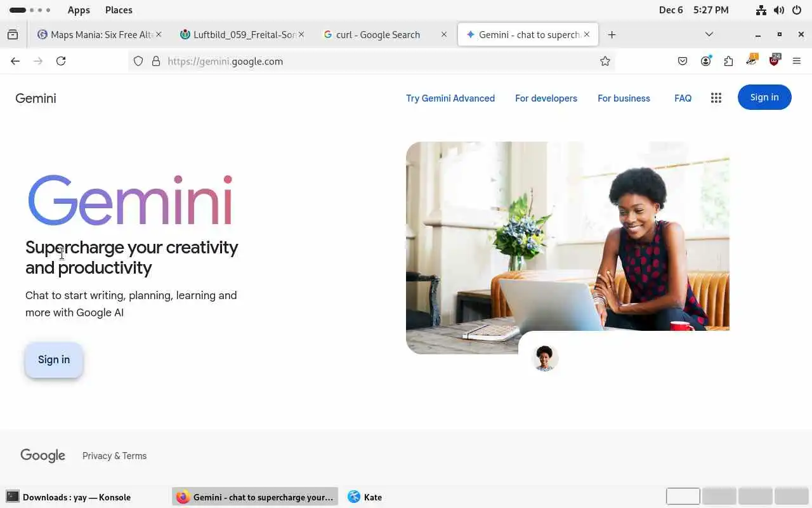Open the Firefox account icon
812x508 pixels.
coord(705,61)
